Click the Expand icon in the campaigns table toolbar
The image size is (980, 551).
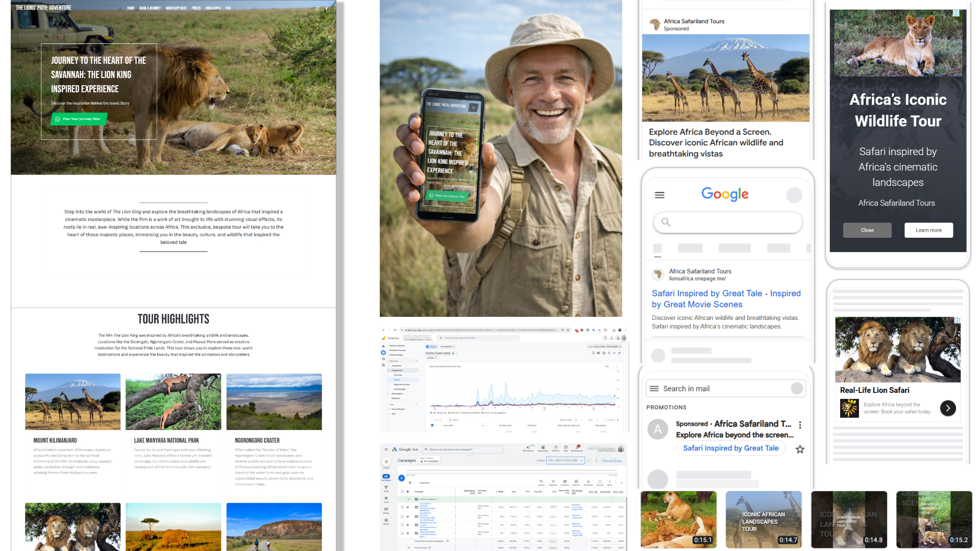(600, 482)
